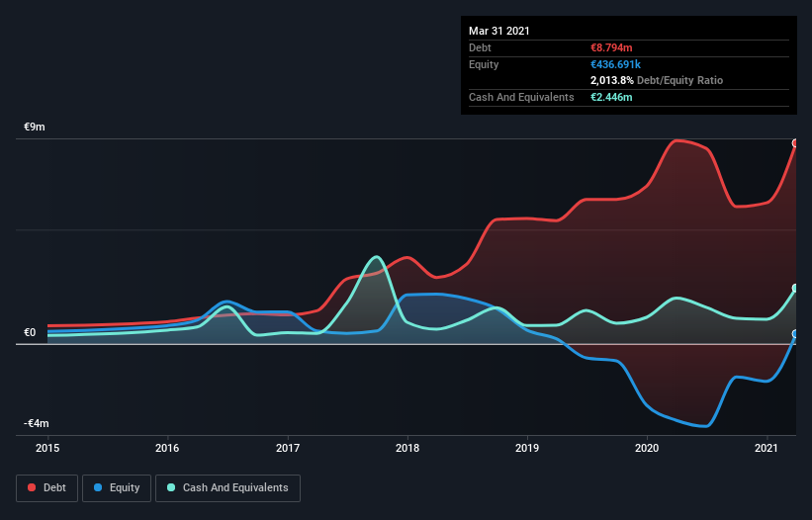Click the red Debt legend dot
812x520 pixels.
point(32,487)
